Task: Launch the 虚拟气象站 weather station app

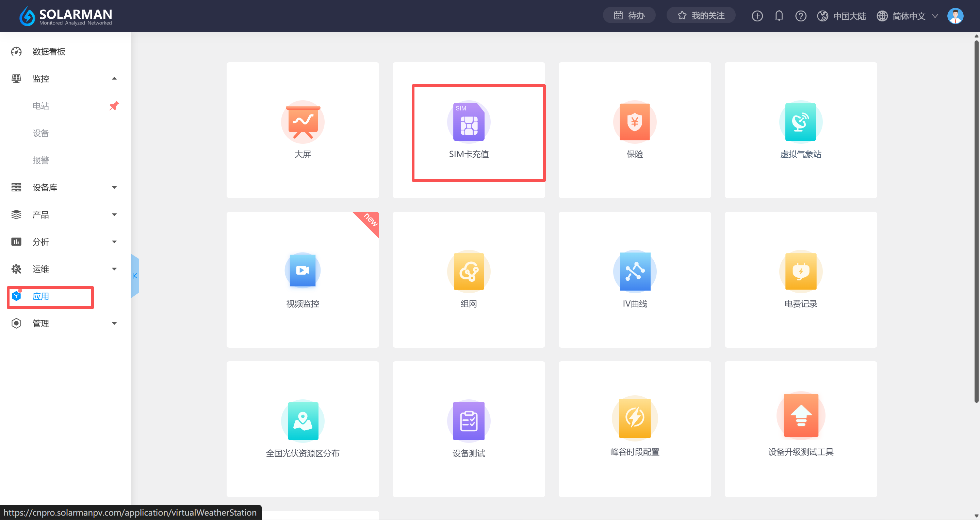Action: pyautogui.click(x=800, y=122)
